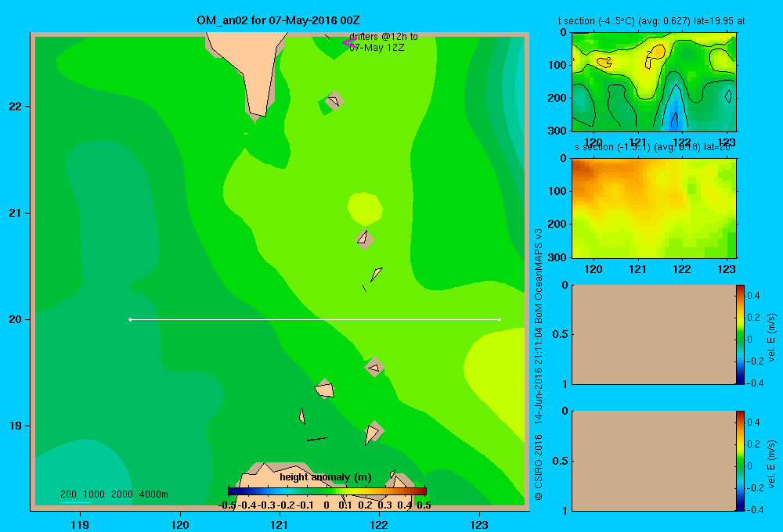Click the right endpoint of the white section line
The height and width of the screenshot is (532, 783).
tap(500, 319)
